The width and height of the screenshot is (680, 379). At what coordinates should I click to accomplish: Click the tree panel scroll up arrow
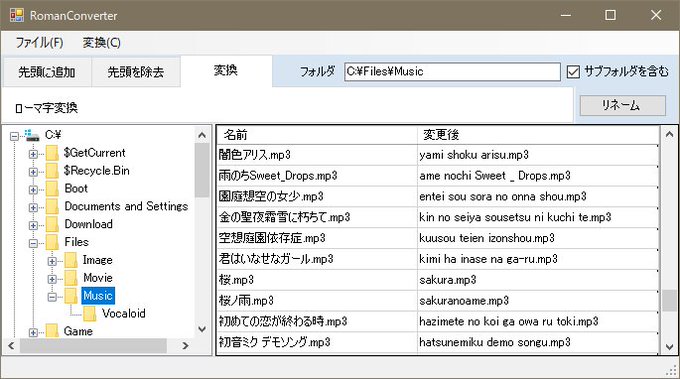tap(202, 135)
